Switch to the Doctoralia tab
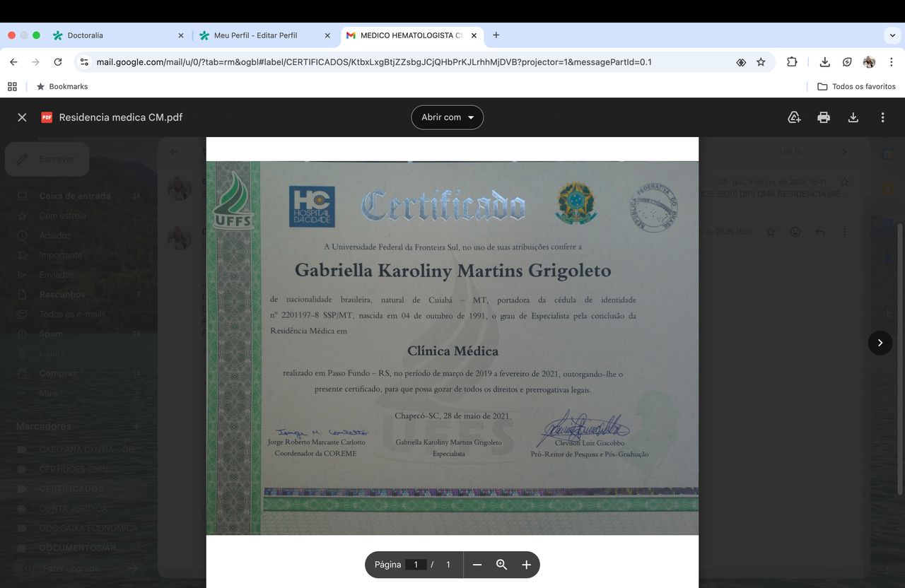This screenshot has width=905, height=588. tap(113, 35)
